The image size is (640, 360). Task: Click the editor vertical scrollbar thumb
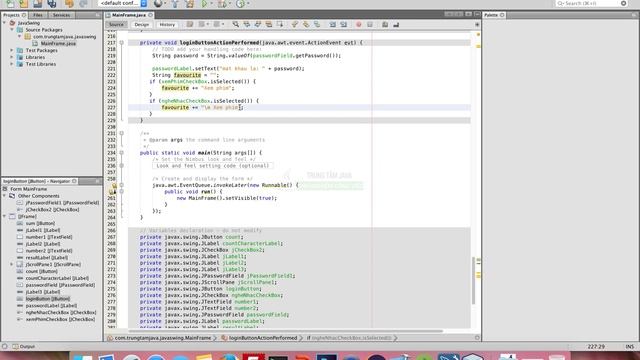pos(473,280)
